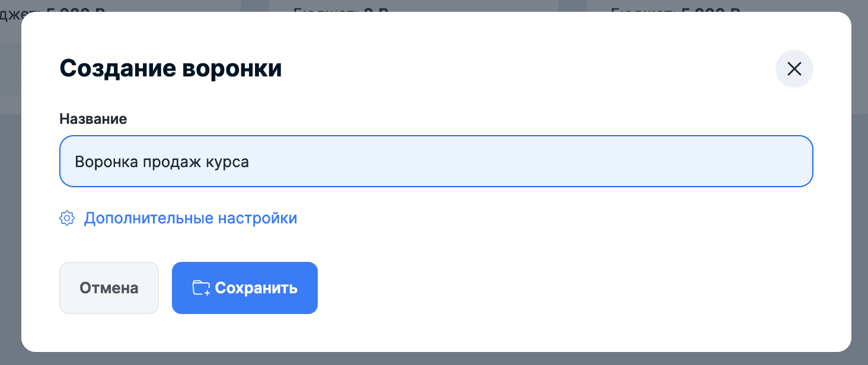Follow the blue Дополнительные настройки link
This screenshot has width=868, height=365.
click(190, 218)
